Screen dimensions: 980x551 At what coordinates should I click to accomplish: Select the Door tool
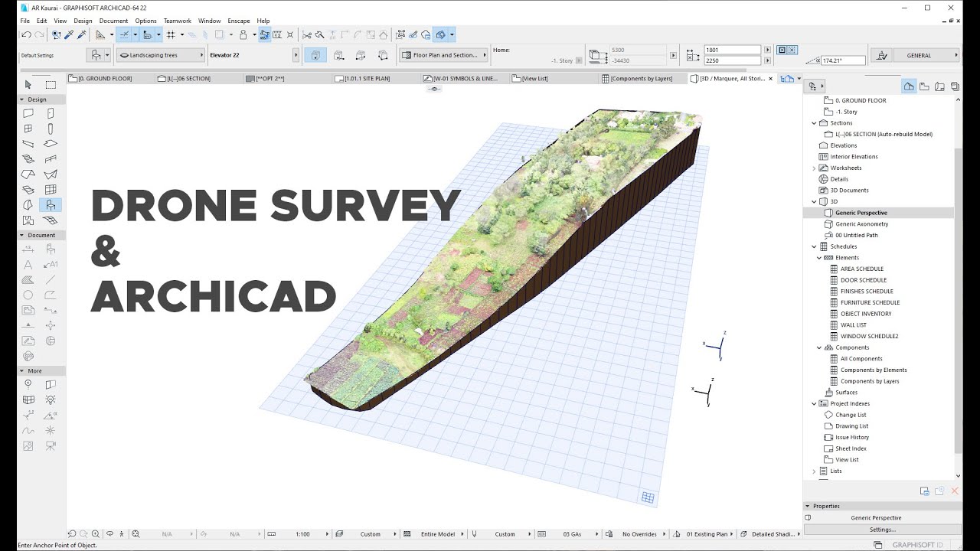(x=51, y=113)
